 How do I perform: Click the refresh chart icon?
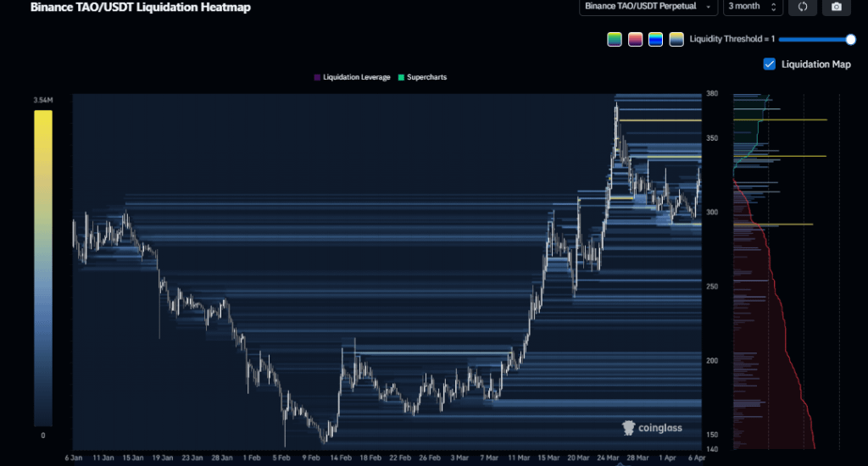tap(802, 7)
